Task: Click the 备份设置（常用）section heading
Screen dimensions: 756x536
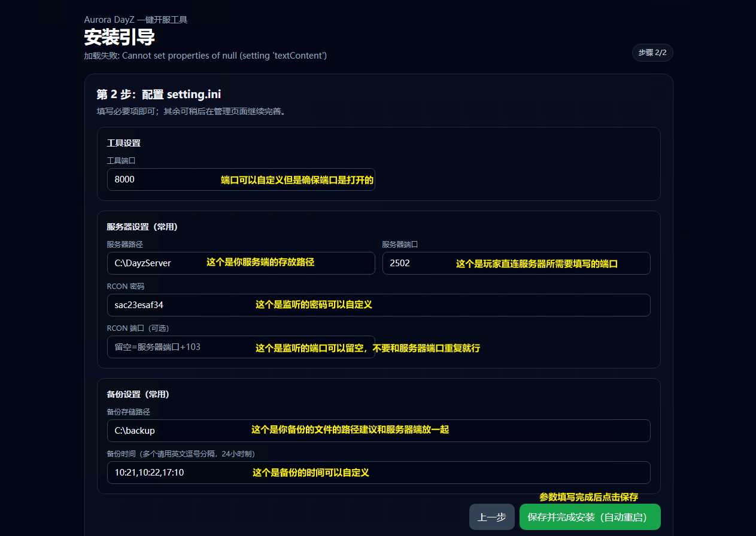Action: click(138, 394)
